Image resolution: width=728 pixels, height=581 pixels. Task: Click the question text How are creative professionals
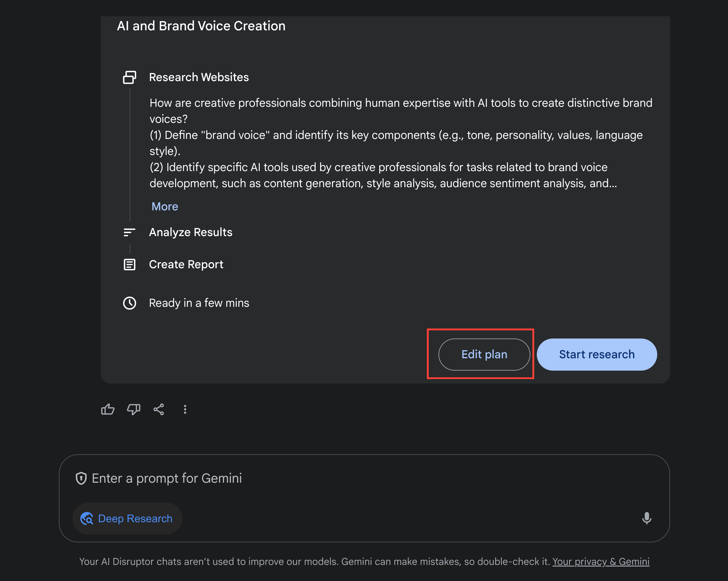[401, 111]
